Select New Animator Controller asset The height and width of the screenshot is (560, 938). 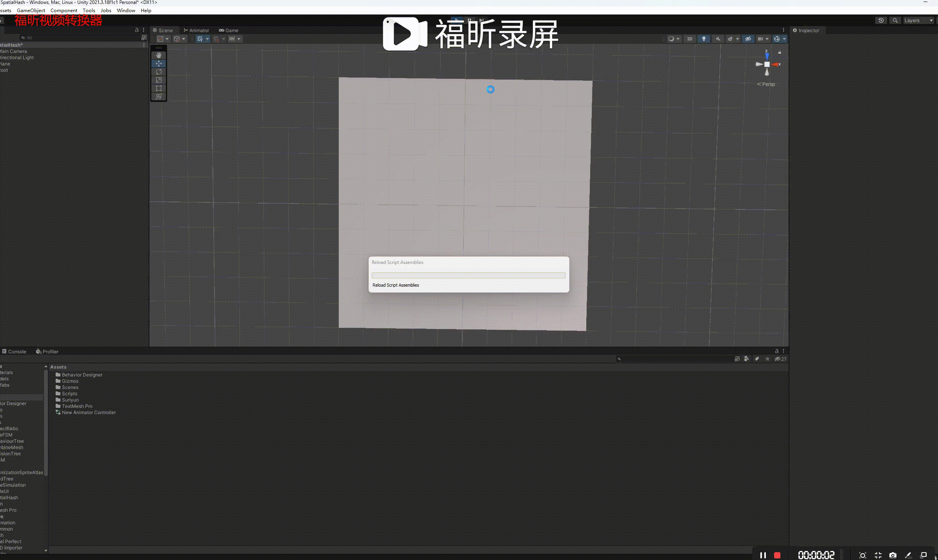[89, 413]
